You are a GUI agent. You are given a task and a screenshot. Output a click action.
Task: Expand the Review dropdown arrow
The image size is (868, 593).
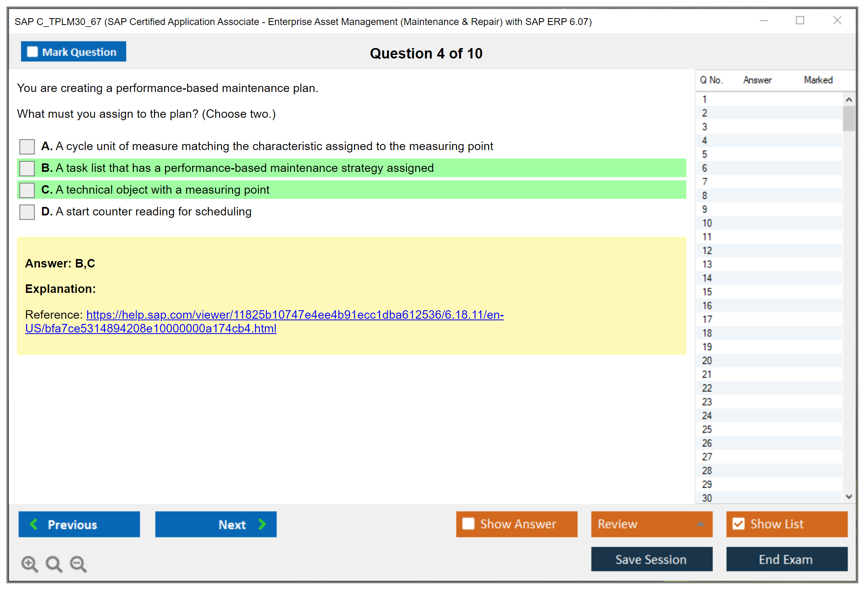pyautogui.click(x=700, y=524)
